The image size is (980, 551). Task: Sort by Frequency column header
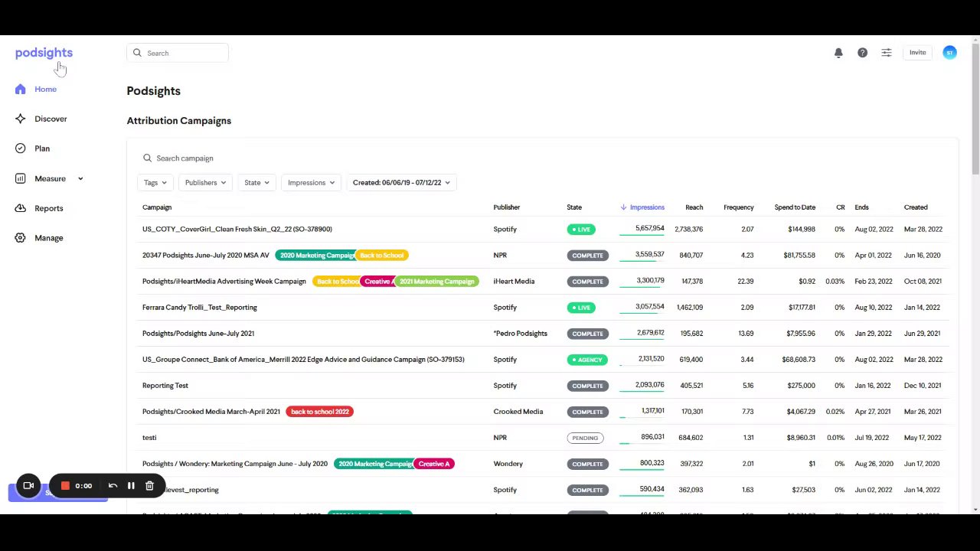point(739,207)
